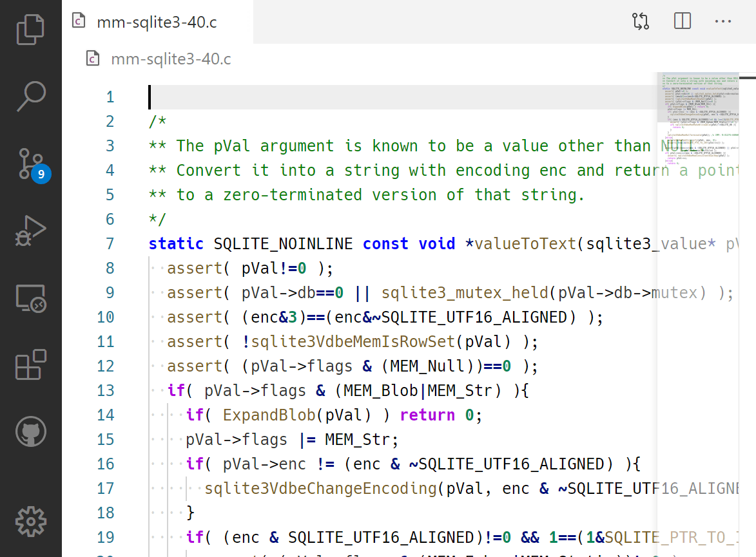Click the mm-sqlite3-40.c breadcrumb item
The height and width of the screenshot is (557, 756).
tap(171, 59)
